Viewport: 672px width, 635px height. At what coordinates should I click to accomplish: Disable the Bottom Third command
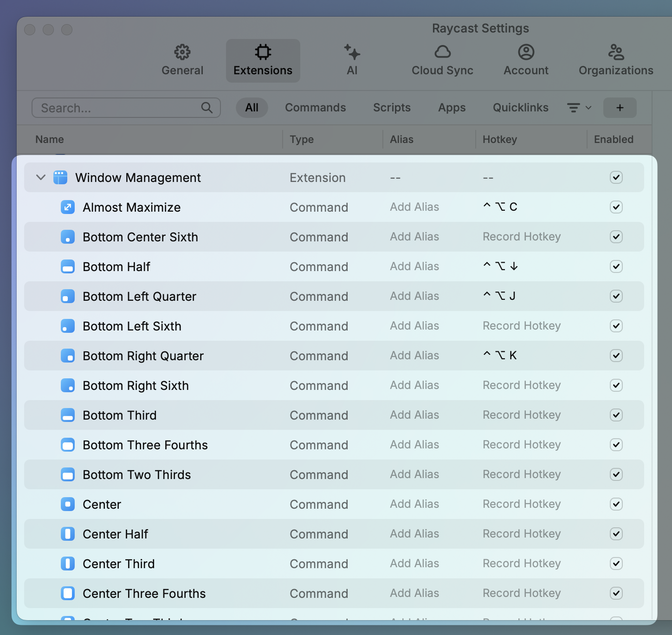click(616, 415)
